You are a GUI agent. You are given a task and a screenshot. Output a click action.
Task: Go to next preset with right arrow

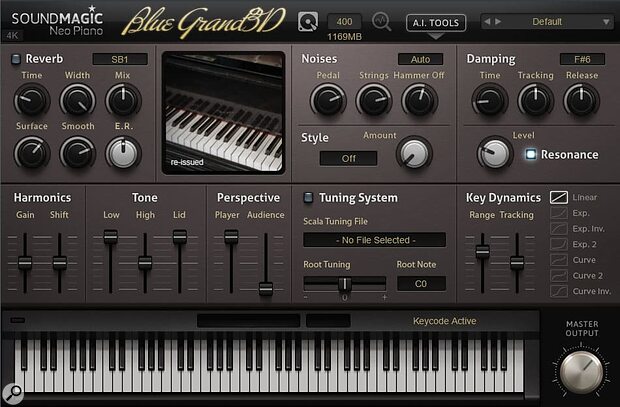click(x=498, y=21)
